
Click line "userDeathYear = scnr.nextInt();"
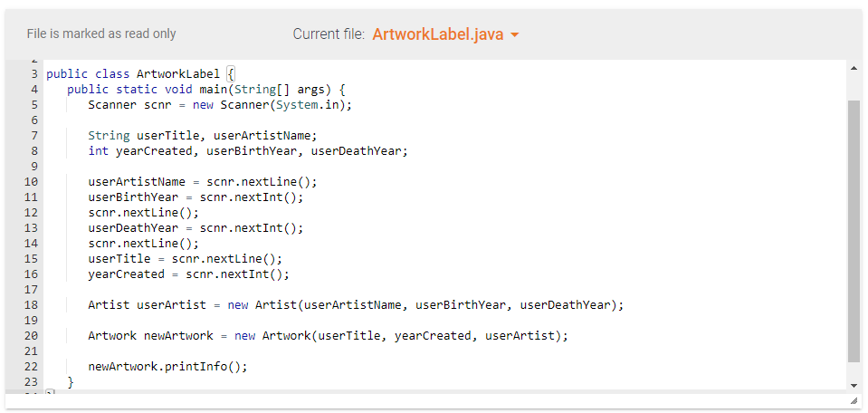(x=196, y=228)
